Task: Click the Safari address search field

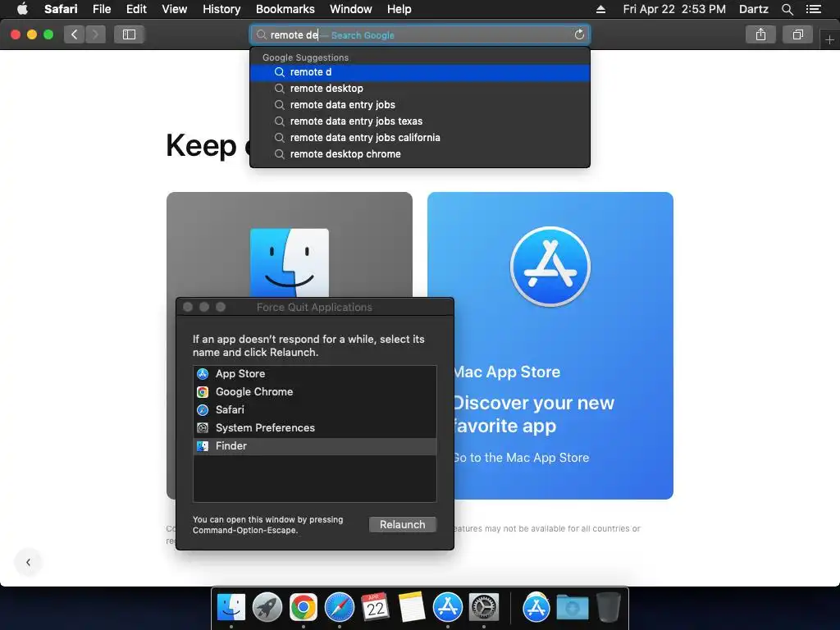Action: pos(419,34)
